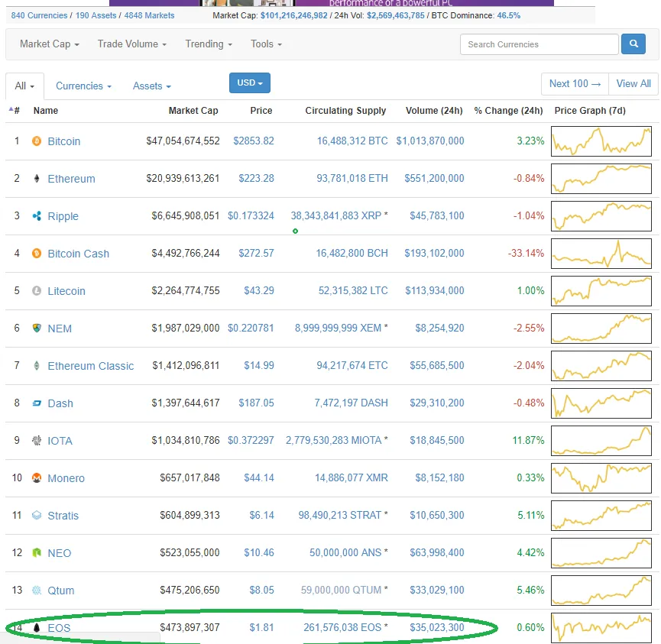Viewport: 661px width, 644px height.
Task: Open Bitcoin 7d price graph
Action: tap(601, 141)
